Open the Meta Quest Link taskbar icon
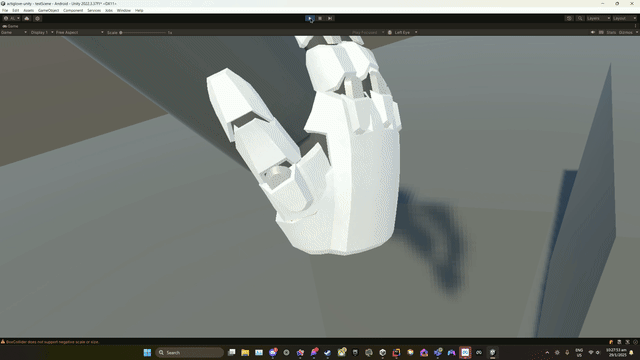Screen dimensions: 640x360 [479, 352]
